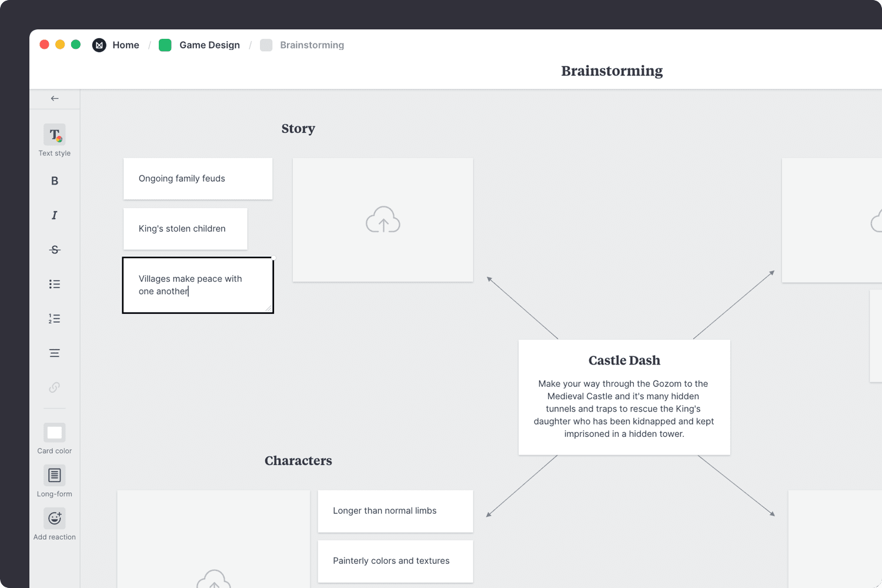This screenshot has width=882, height=588.
Task: Click the black Home board icon
Action: point(99,45)
